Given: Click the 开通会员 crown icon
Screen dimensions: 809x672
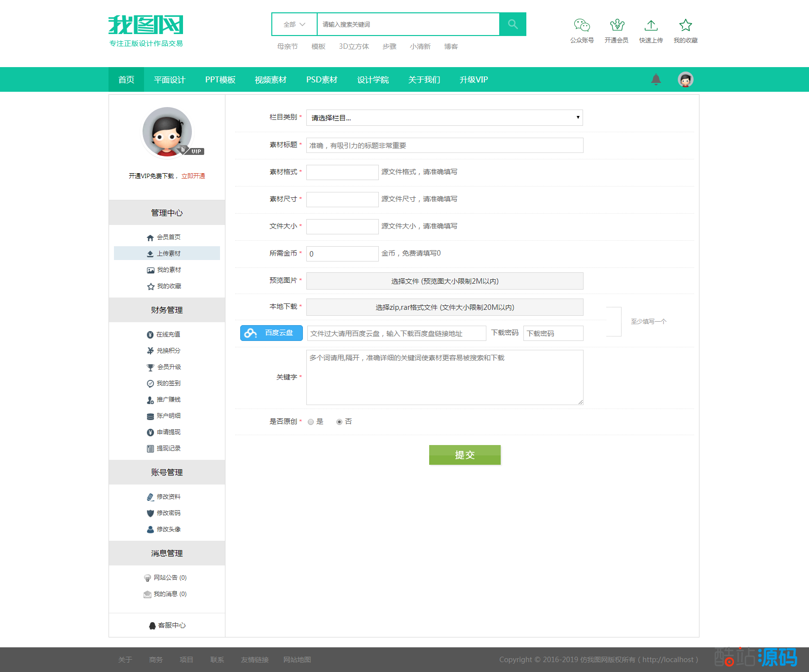Looking at the screenshot, I should 617,25.
